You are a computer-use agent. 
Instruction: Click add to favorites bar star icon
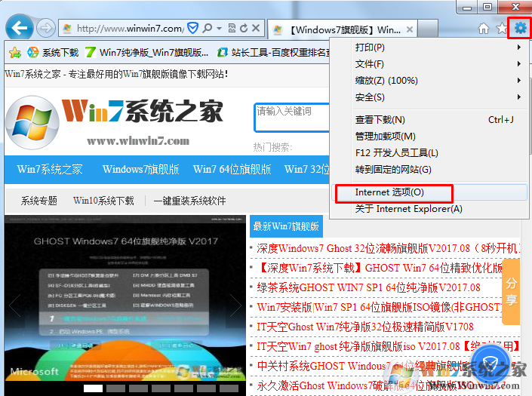(x=15, y=53)
